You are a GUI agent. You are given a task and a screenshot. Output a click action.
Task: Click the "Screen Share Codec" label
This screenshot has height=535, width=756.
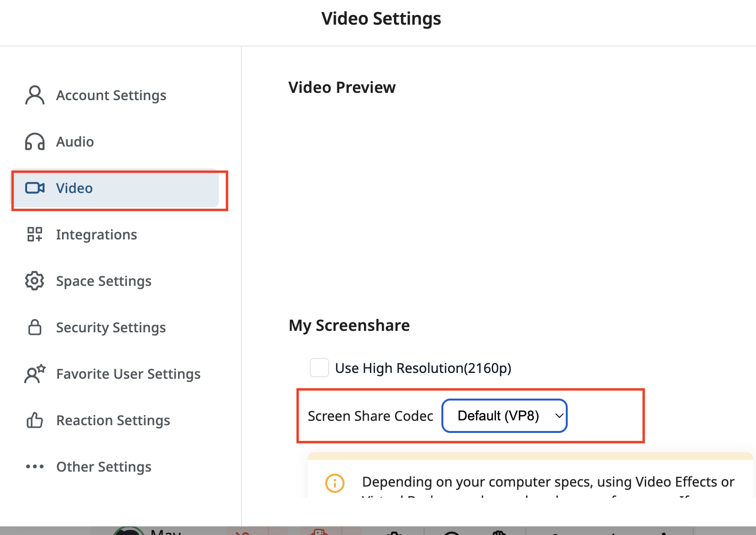370,416
